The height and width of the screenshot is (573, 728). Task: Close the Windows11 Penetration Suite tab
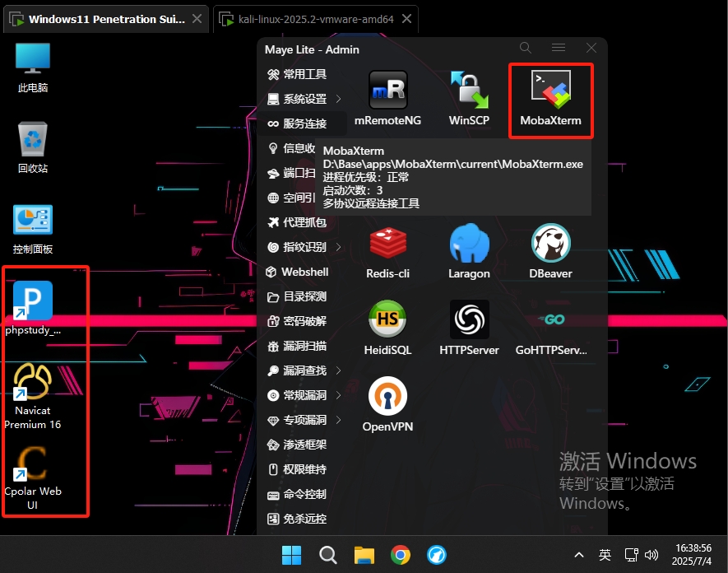click(x=197, y=19)
